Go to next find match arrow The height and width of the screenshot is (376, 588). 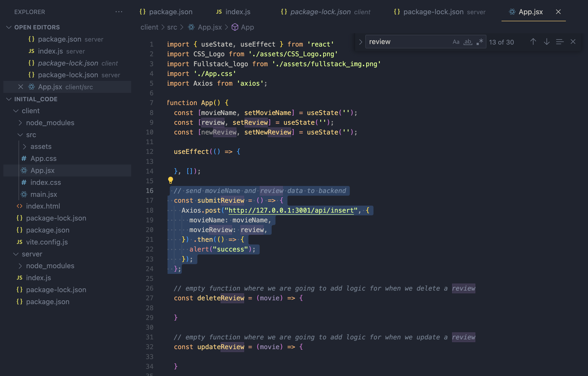point(546,42)
